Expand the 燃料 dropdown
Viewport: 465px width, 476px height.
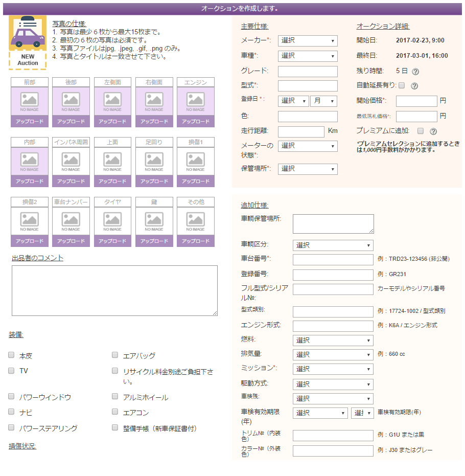(x=333, y=340)
